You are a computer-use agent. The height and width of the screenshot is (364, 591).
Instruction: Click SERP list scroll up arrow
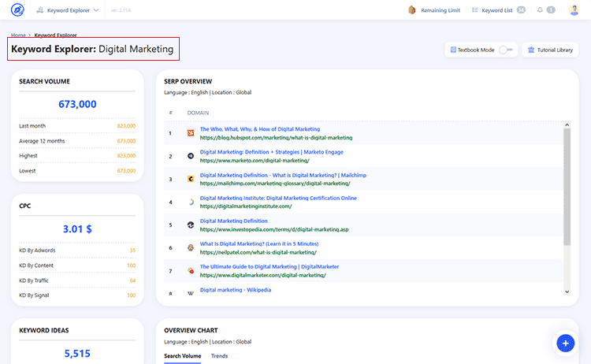[567, 124]
